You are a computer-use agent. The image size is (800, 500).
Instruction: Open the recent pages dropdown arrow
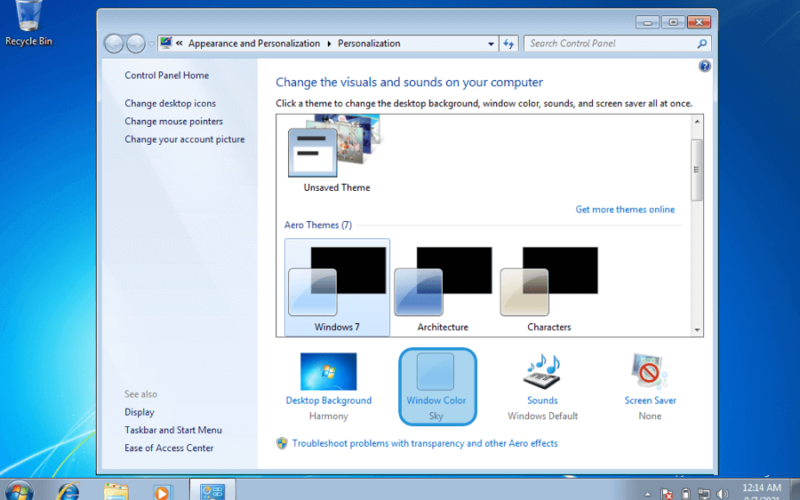[152, 44]
